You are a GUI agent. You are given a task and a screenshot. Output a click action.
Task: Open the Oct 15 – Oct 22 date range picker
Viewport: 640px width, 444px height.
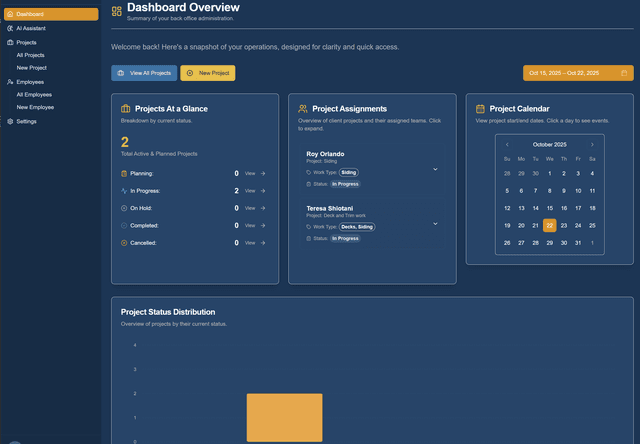(x=578, y=73)
